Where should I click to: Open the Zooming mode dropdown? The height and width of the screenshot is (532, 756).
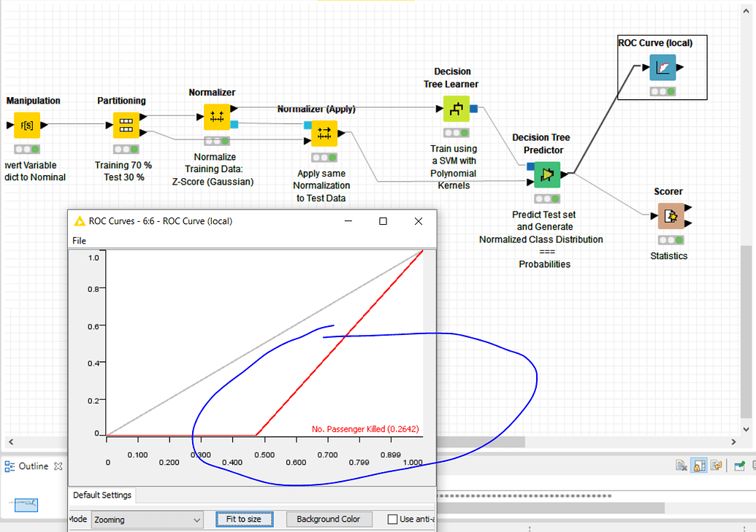pyautogui.click(x=197, y=519)
